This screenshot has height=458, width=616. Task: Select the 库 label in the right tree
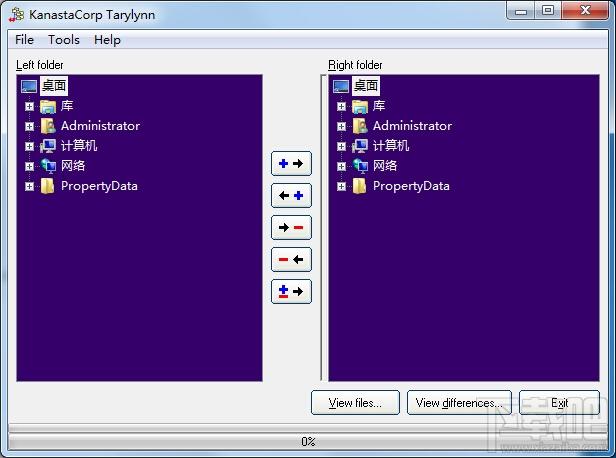pyautogui.click(x=379, y=106)
